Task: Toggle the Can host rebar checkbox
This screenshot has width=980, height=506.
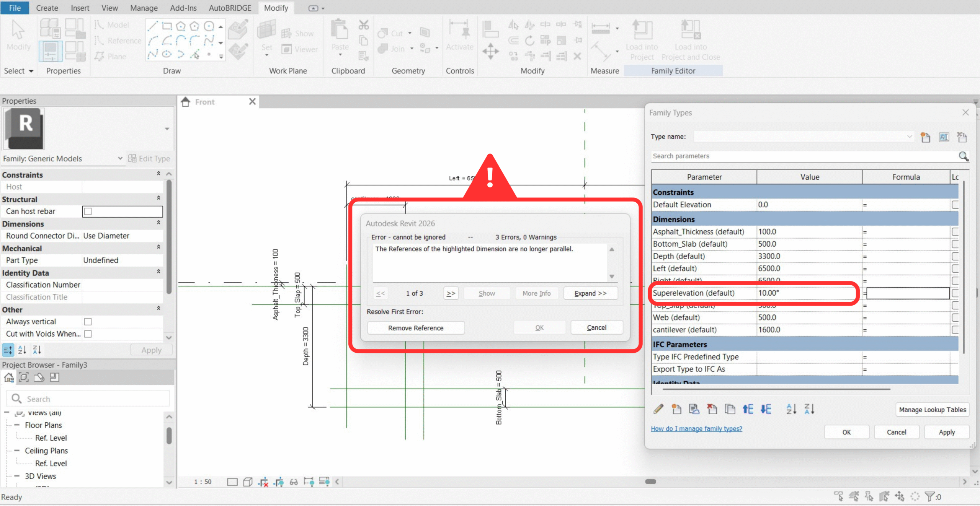Action: coord(88,212)
